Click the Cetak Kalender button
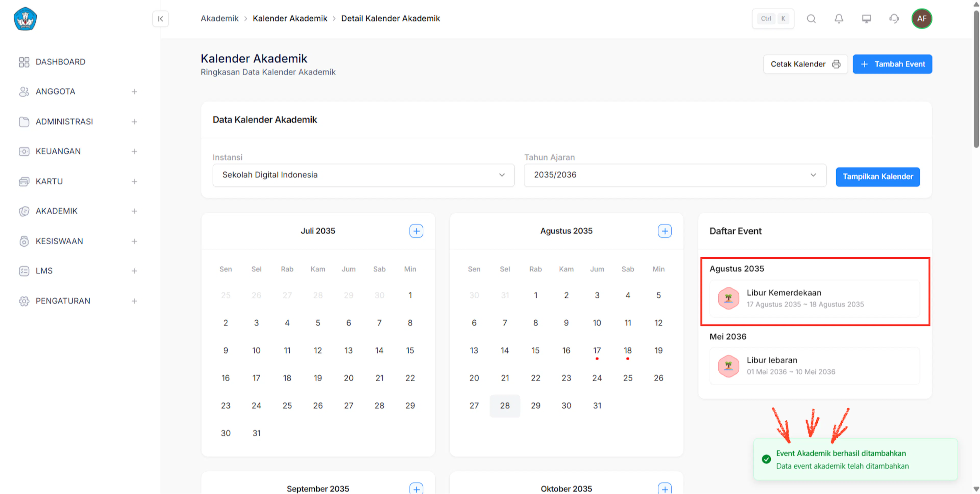Screen dimensions: 980x494 pyautogui.click(x=805, y=64)
